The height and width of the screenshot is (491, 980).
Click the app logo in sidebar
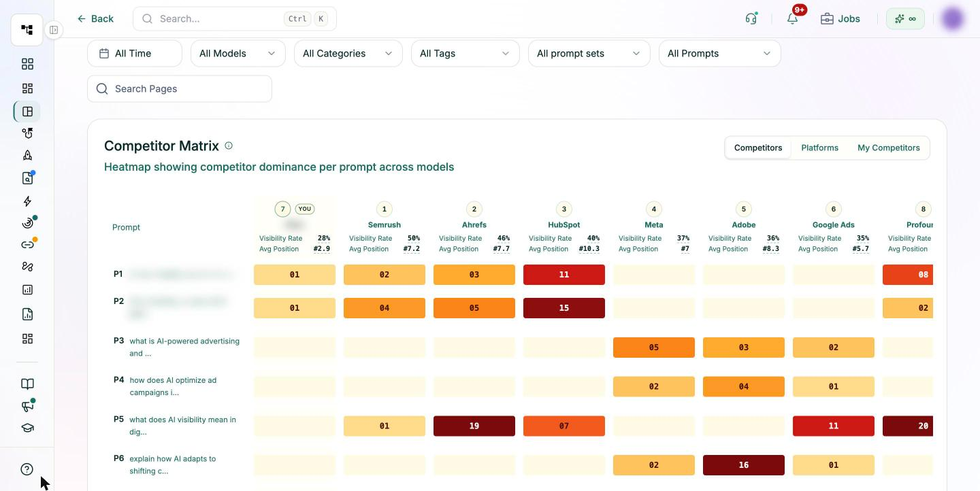tap(27, 30)
